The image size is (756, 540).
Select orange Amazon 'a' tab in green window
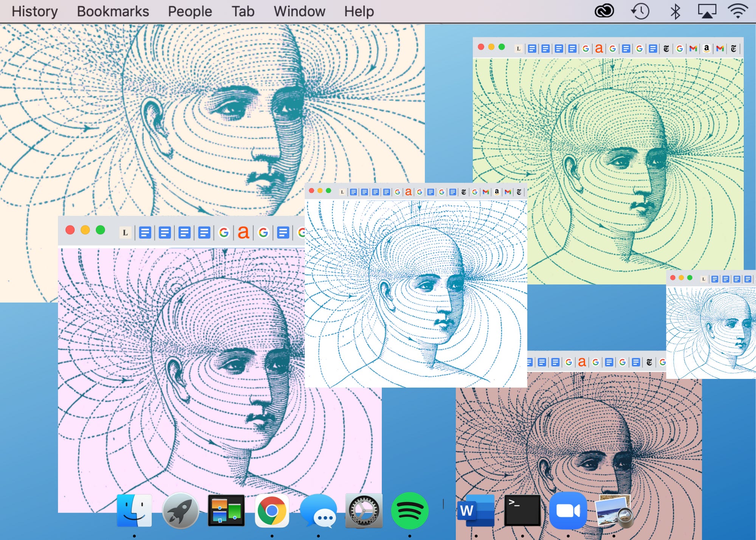(599, 48)
